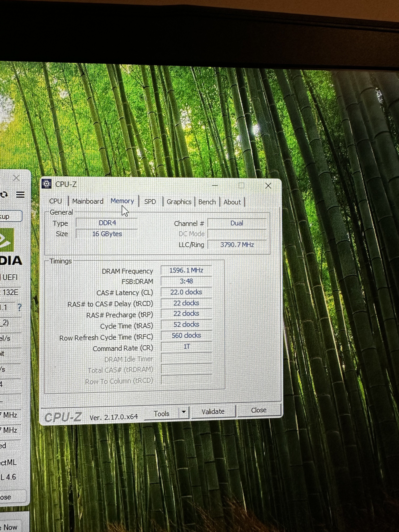Click the blue question mark help icon

pos(20,307)
